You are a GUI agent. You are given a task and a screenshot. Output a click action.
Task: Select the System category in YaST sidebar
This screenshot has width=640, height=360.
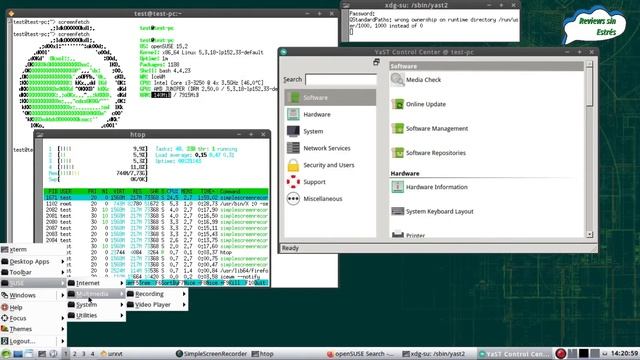pyautogui.click(x=330, y=131)
